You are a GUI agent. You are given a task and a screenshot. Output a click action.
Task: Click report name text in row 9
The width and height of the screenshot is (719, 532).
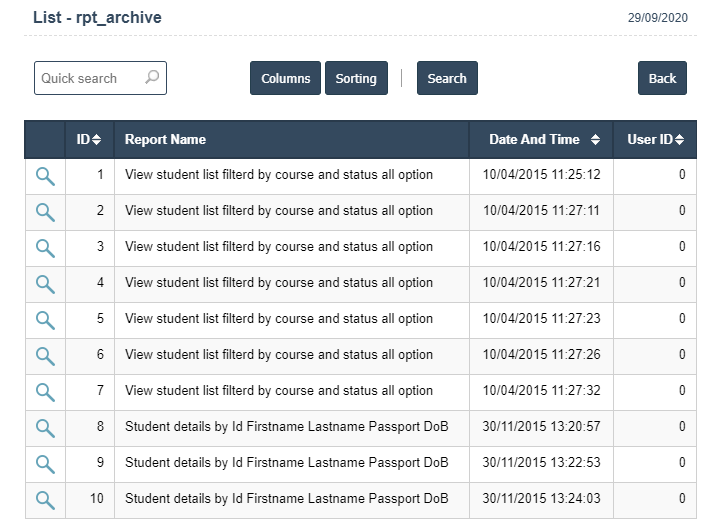(x=286, y=463)
